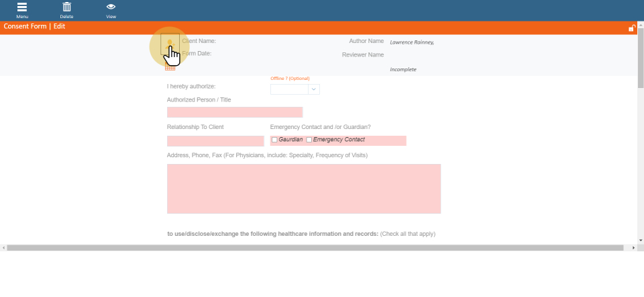
Task: Open the hamburger Menu icon
Action: pyautogui.click(x=22, y=7)
